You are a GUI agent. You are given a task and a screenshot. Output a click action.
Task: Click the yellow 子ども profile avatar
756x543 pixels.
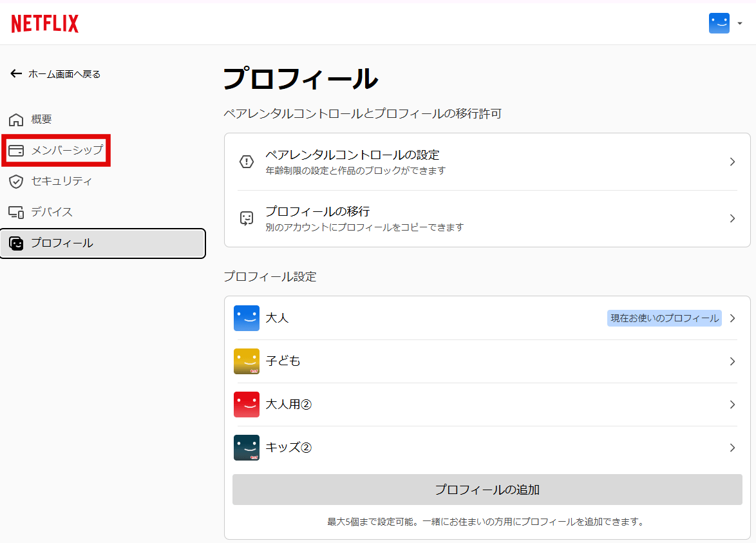[247, 361]
